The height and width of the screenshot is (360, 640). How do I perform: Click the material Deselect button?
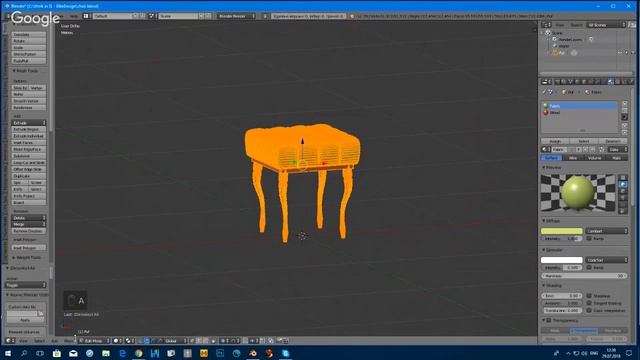click(613, 141)
